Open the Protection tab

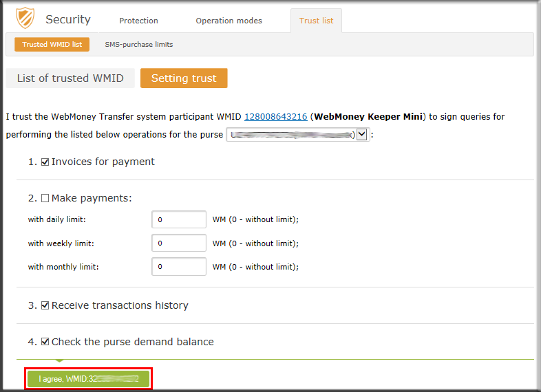click(x=139, y=21)
